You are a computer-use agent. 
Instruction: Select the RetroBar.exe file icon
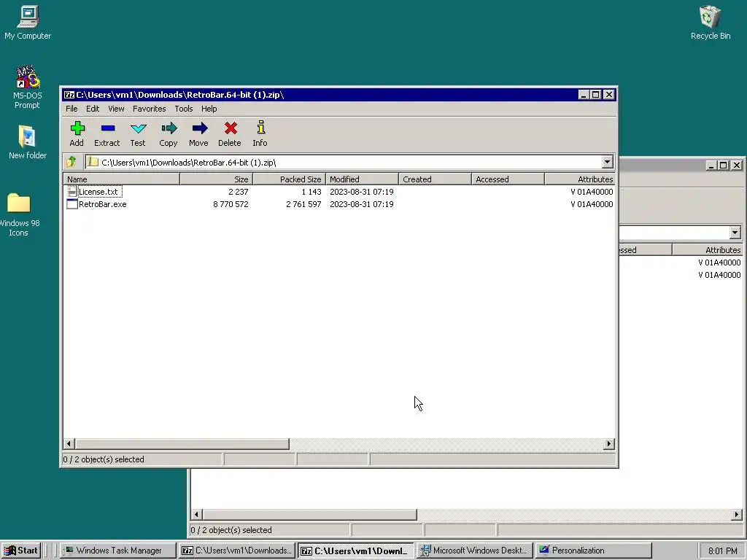point(72,204)
